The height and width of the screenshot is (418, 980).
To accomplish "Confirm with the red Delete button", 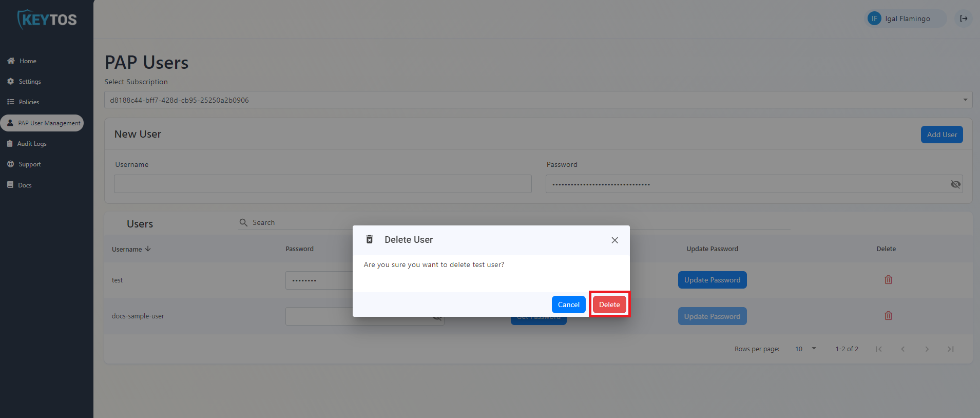I will 609,305.
